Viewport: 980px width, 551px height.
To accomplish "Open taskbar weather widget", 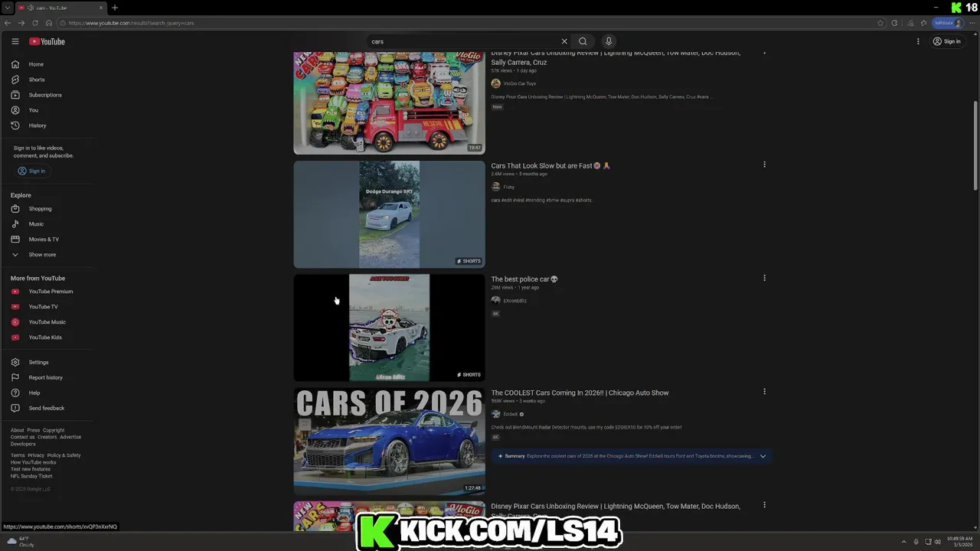I will [x=21, y=542].
